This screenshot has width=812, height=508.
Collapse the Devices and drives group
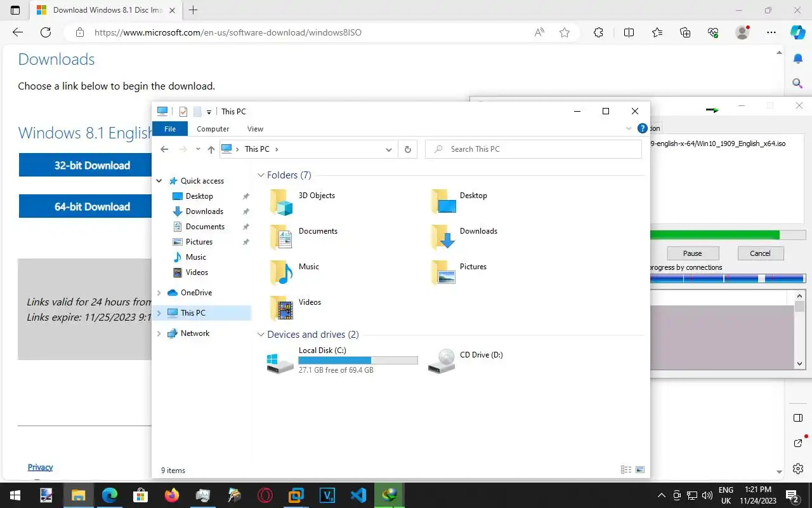(x=261, y=335)
